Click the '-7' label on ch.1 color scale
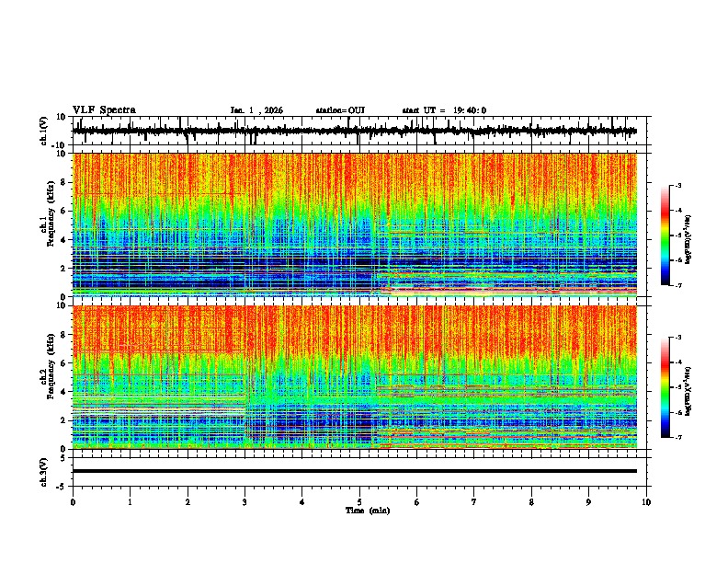Screen dimensions: 728x563 678,285
